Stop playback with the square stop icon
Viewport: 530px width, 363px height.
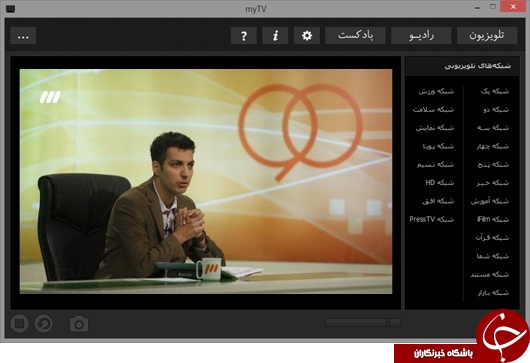19,324
